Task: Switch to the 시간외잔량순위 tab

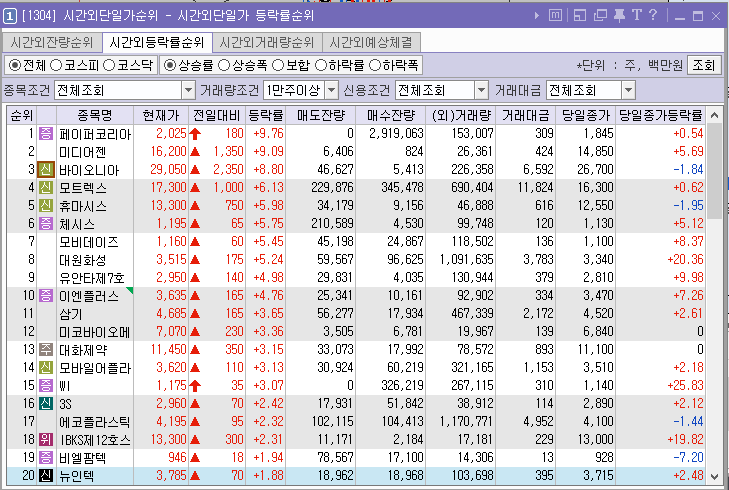Action: pos(52,43)
